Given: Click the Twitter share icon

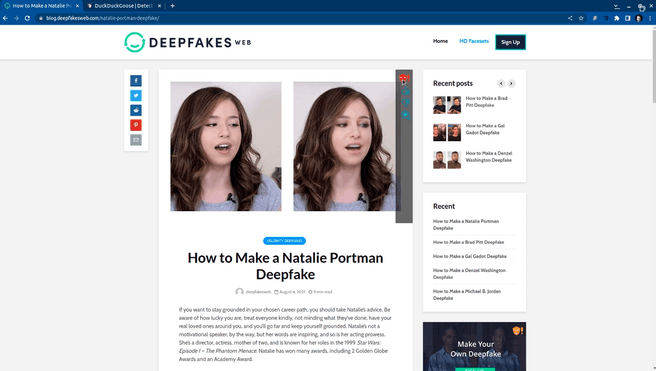Looking at the screenshot, I should tap(136, 95).
